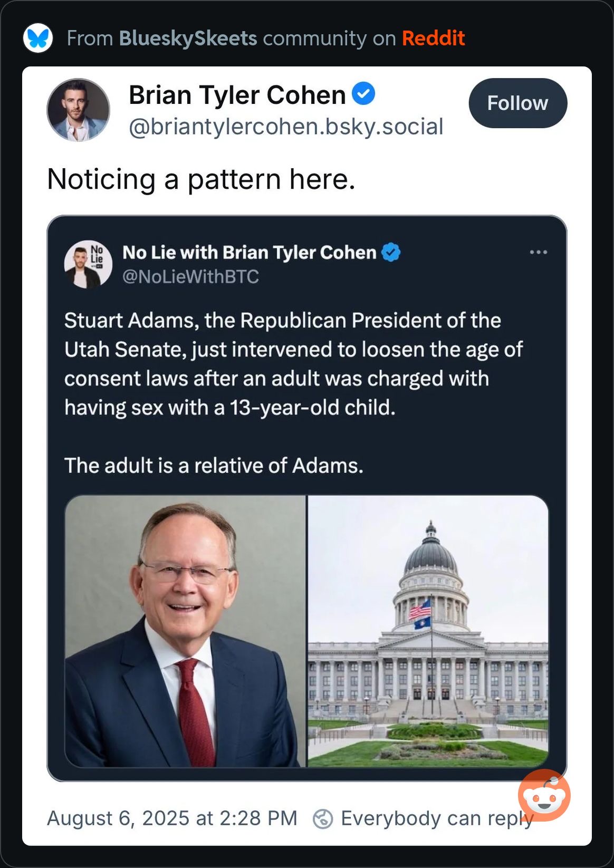Image resolution: width=614 pixels, height=868 pixels.
Task: Open the portrait photo of man in suit
Action: pyautogui.click(x=185, y=631)
